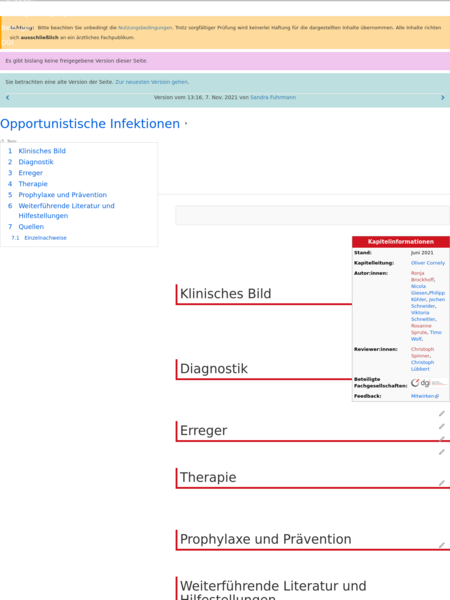Open Timo Wolf author link
450x600 pixels.
pyautogui.click(x=436, y=332)
